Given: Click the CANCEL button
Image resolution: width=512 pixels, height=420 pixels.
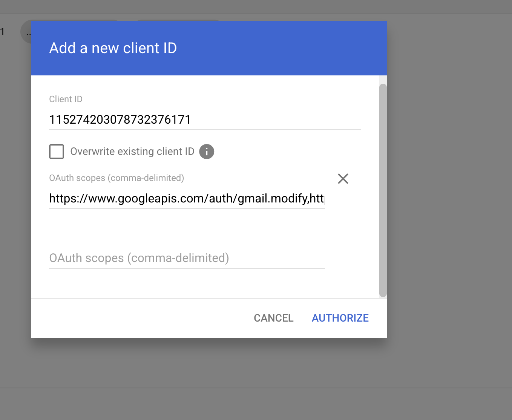Looking at the screenshot, I should (x=274, y=318).
